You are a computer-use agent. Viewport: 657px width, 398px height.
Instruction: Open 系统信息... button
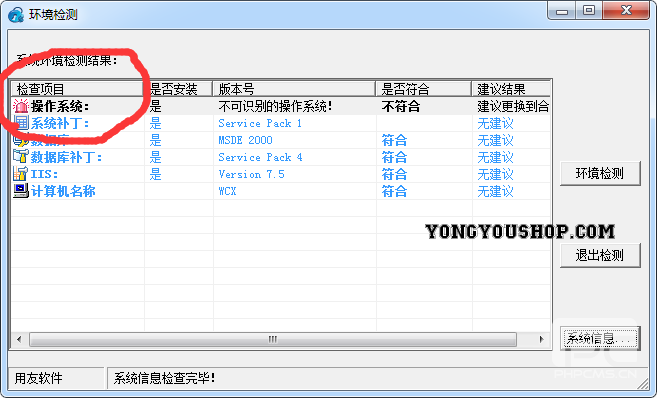click(x=600, y=338)
